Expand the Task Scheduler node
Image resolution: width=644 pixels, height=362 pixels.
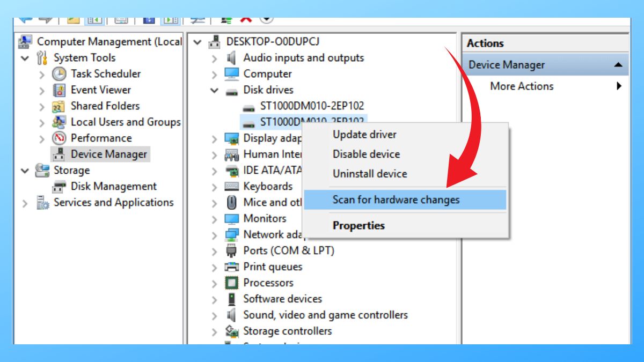pos(42,75)
